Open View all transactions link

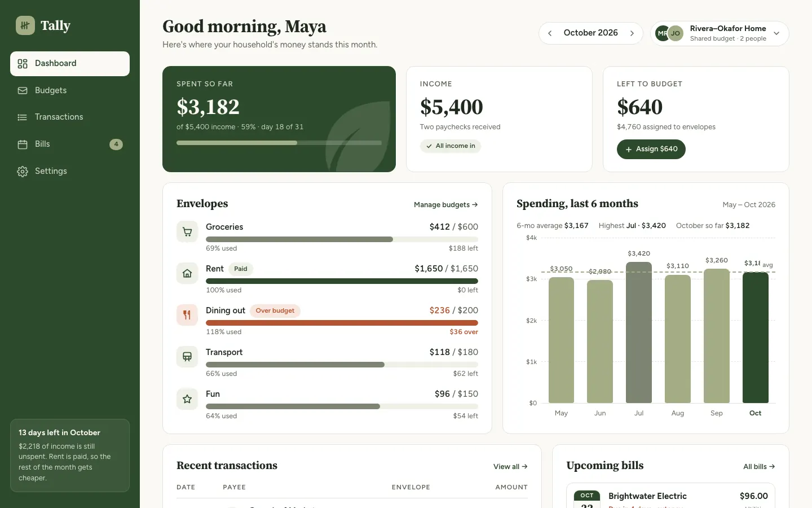pyautogui.click(x=510, y=467)
